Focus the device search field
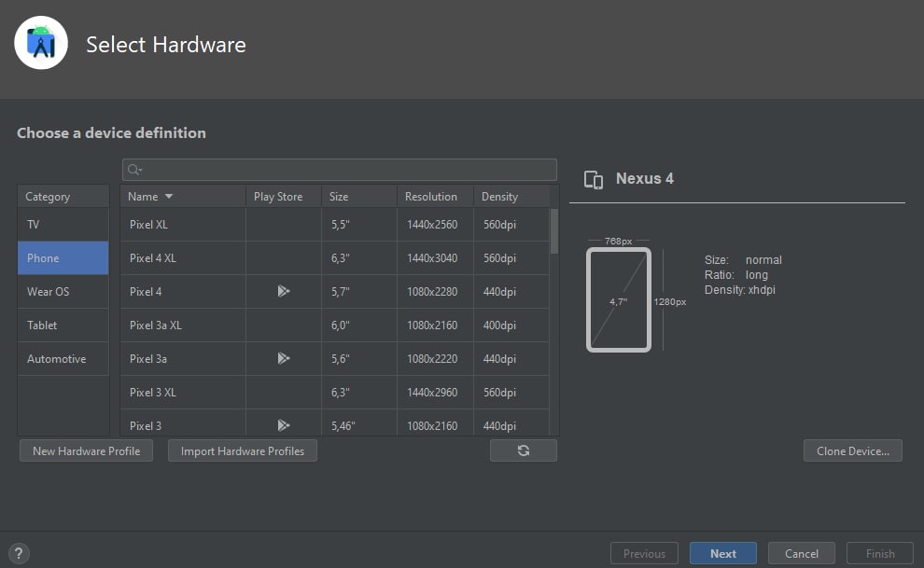This screenshot has width=924, height=568. [340, 170]
